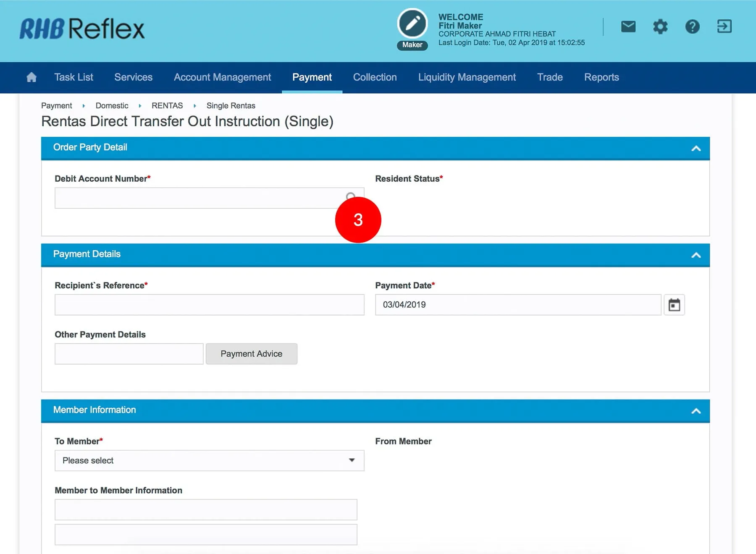Collapse the Order Party Detail section

[696, 148]
